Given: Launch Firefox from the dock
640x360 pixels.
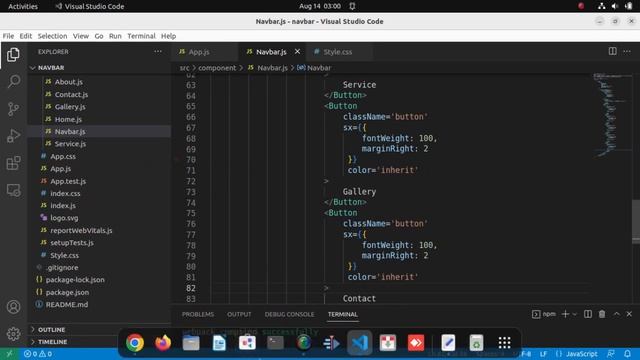Looking at the screenshot, I should point(163,342).
